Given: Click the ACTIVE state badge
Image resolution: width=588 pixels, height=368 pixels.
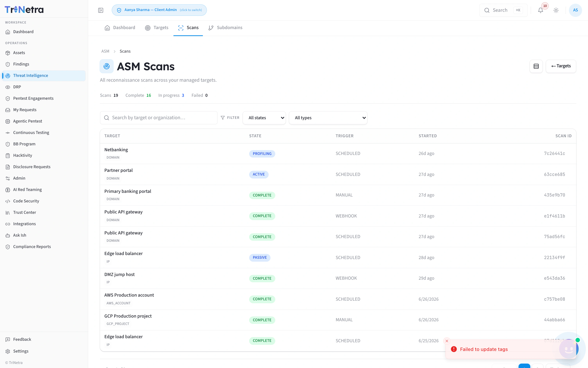Looking at the screenshot, I should [x=259, y=174].
